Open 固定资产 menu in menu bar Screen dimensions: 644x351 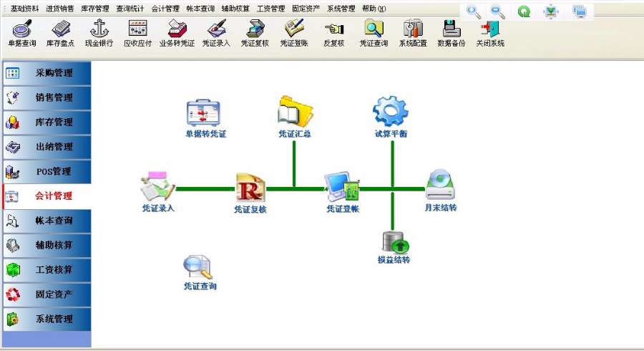(x=306, y=9)
